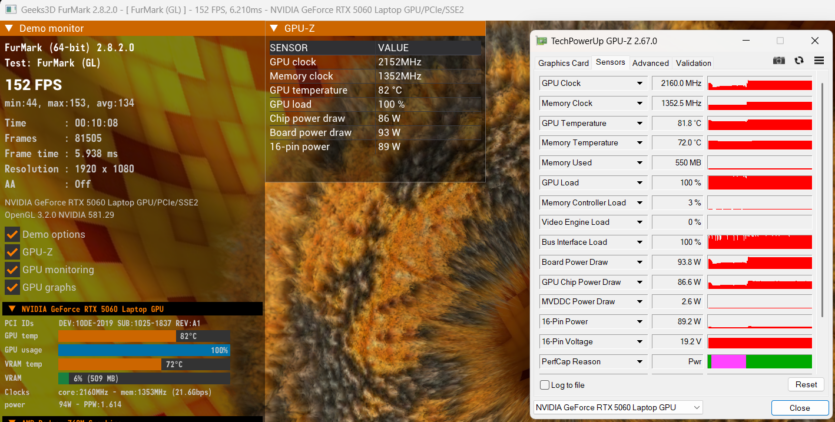
Task: Open the GPU Temperature sensor dropdown arrow
Action: pos(639,123)
